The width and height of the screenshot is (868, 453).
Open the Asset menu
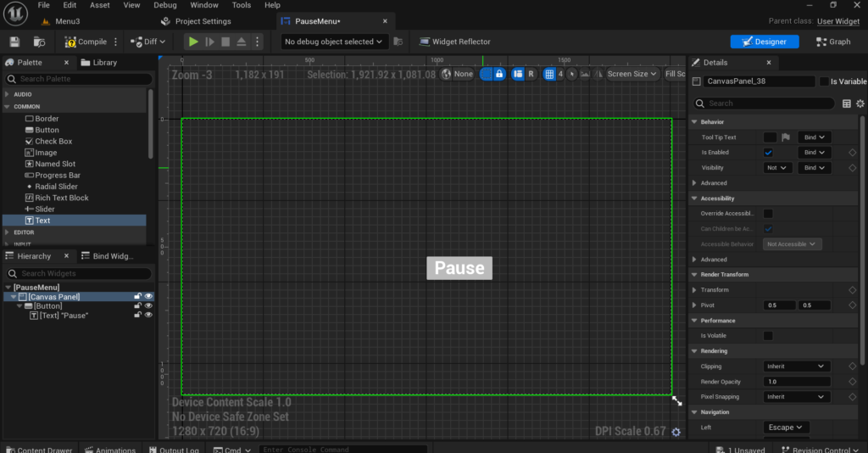pos(100,5)
